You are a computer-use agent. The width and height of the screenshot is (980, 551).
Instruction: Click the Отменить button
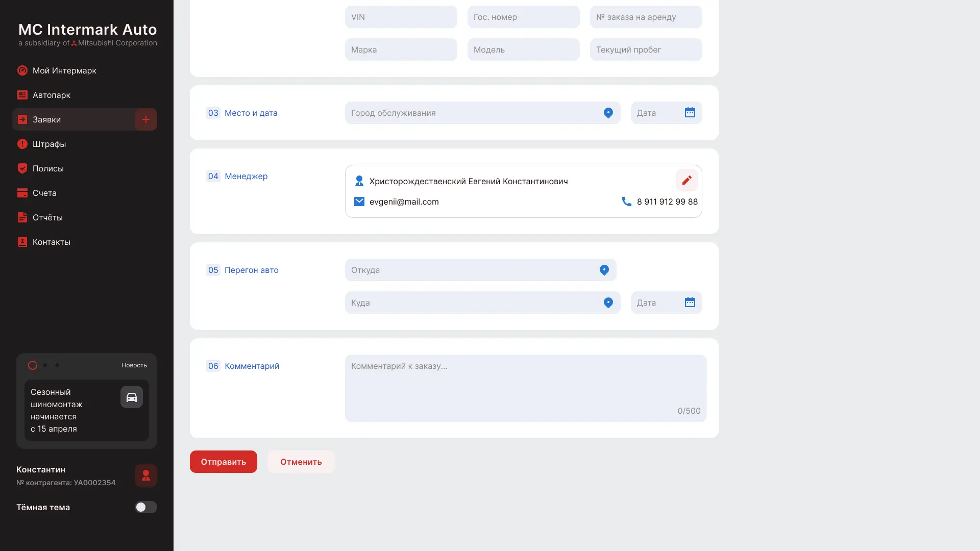(301, 462)
